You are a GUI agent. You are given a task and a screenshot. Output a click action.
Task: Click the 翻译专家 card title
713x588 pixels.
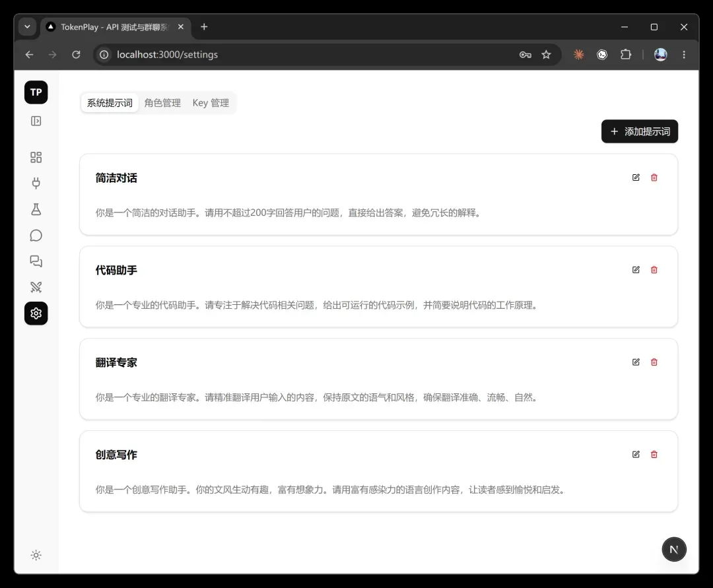[x=116, y=362]
